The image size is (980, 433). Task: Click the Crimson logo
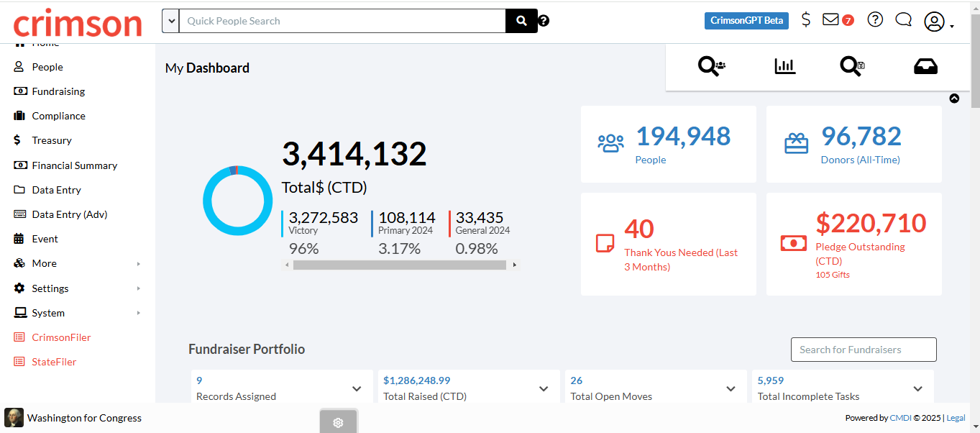(78, 23)
